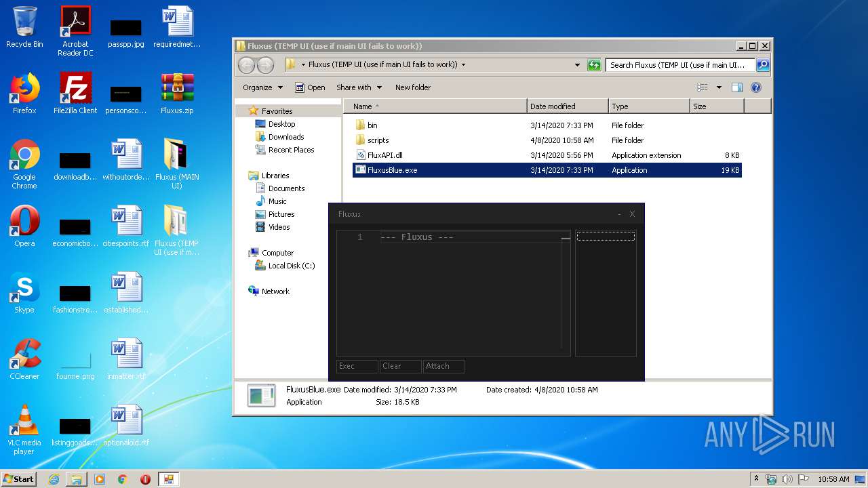This screenshot has width=868, height=488.
Task: Click the Fluxus script editor area
Action: (x=454, y=293)
